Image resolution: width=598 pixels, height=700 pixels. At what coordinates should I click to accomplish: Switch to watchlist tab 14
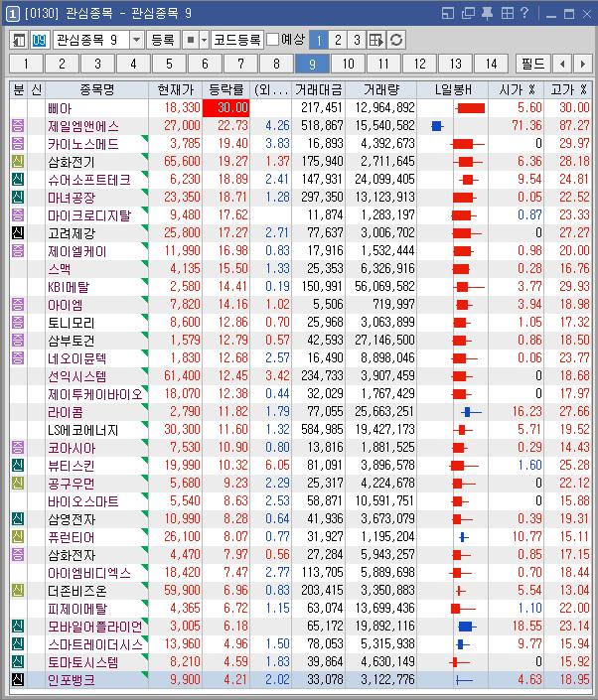pos(491,64)
